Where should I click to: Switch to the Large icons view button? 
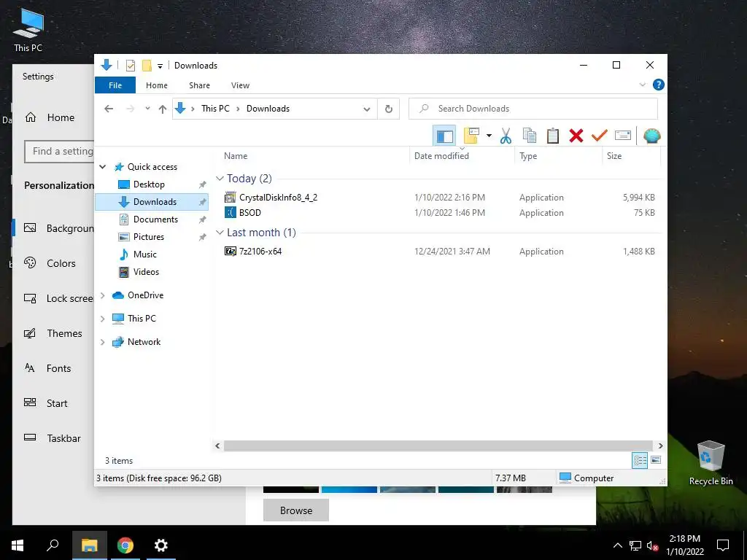(x=656, y=460)
